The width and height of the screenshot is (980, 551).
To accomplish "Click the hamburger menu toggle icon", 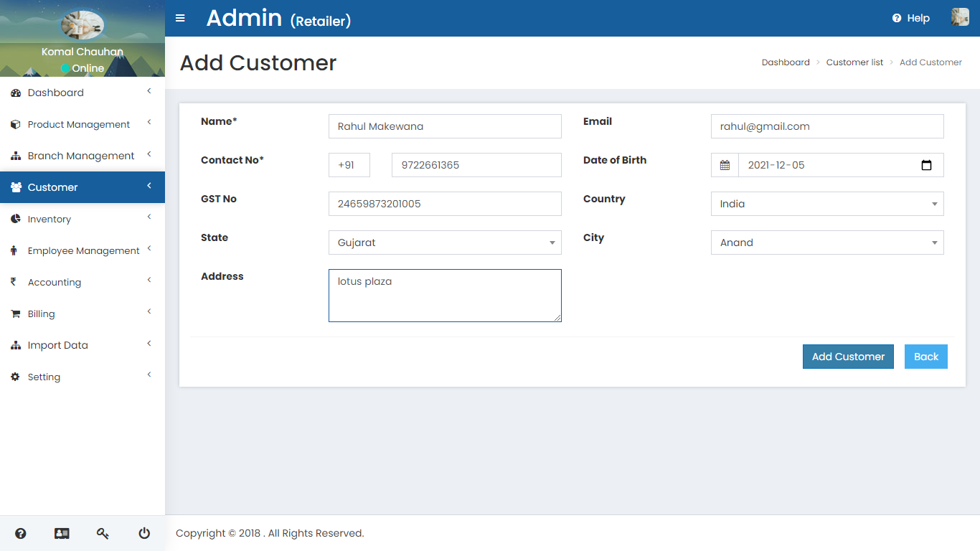I will click(x=180, y=18).
